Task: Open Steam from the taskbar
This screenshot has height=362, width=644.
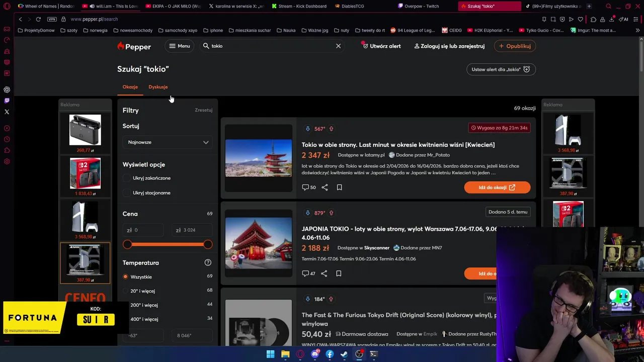Action: 344,354
